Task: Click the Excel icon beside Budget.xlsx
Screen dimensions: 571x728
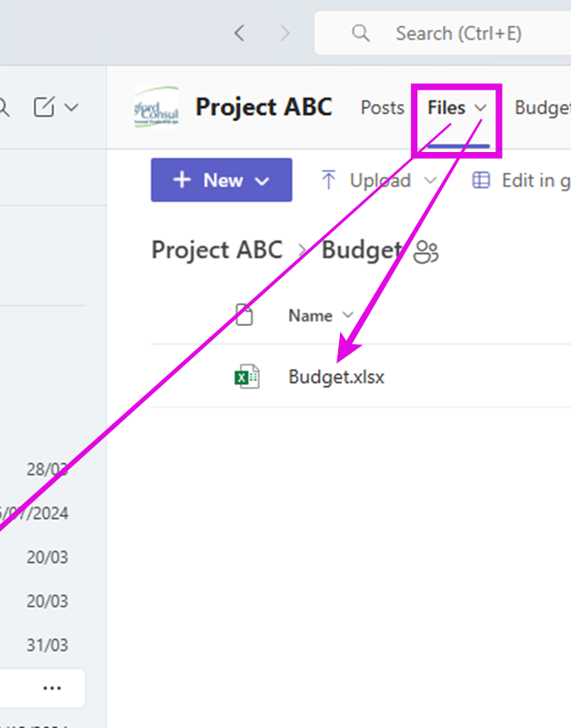Action: (x=247, y=377)
